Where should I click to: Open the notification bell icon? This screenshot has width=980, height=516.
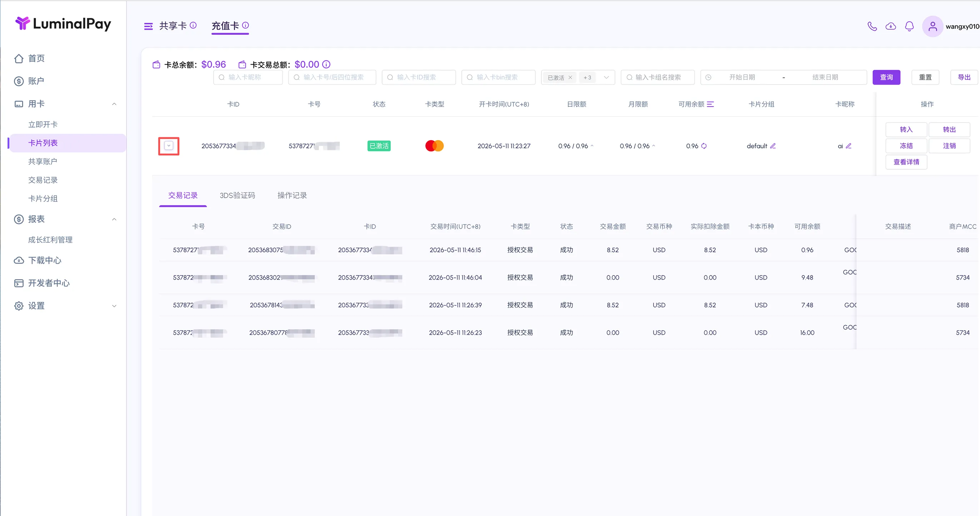point(909,26)
